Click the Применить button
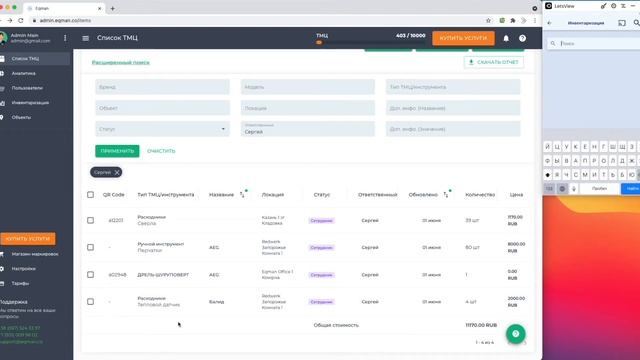This screenshot has height=360, width=640. click(117, 151)
